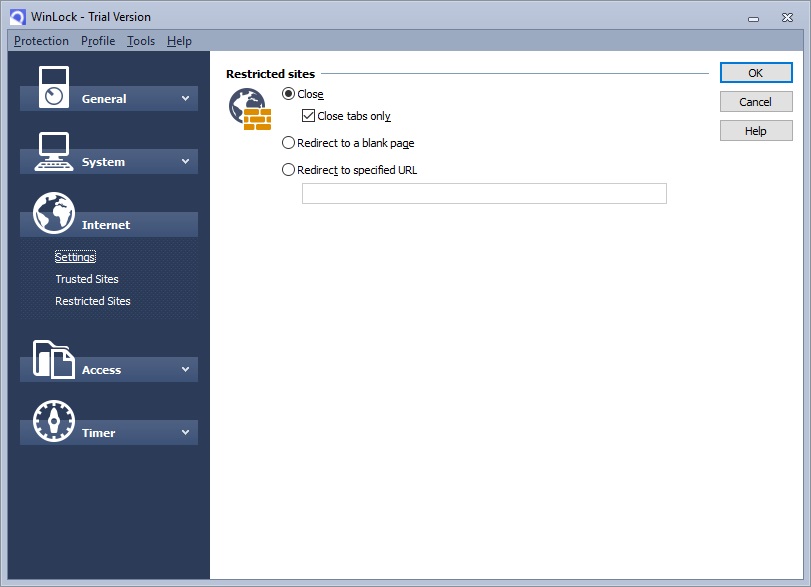Click the Internet section header label
This screenshot has width=811, height=587.
pyautogui.click(x=106, y=225)
